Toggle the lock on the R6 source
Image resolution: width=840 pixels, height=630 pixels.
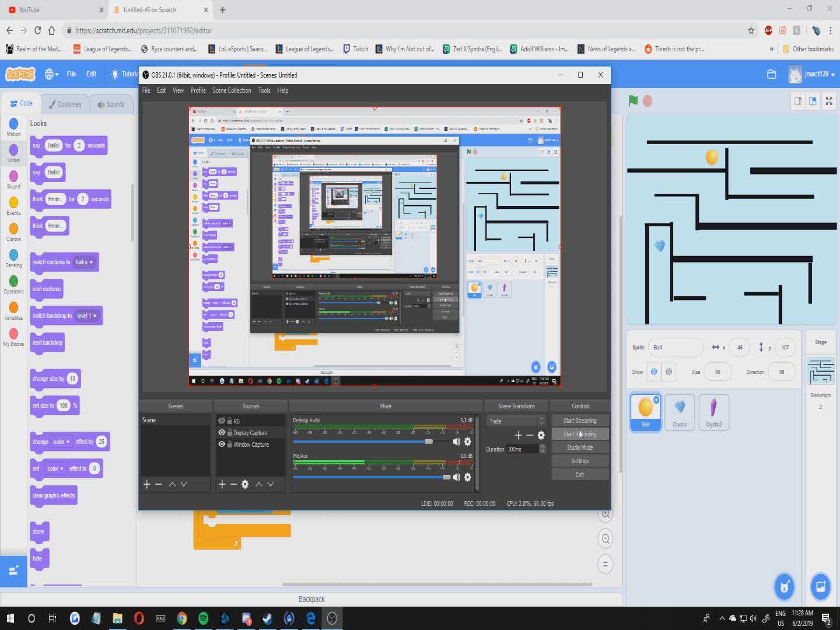click(230, 421)
